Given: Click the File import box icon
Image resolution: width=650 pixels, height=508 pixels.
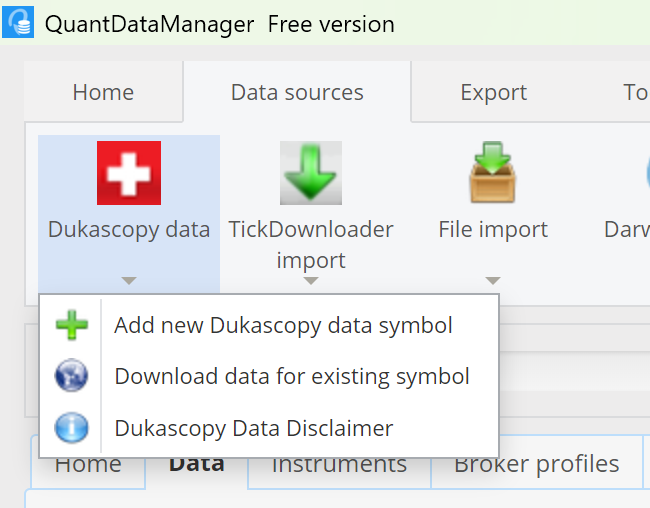Looking at the screenshot, I should [x=492, y=173].
